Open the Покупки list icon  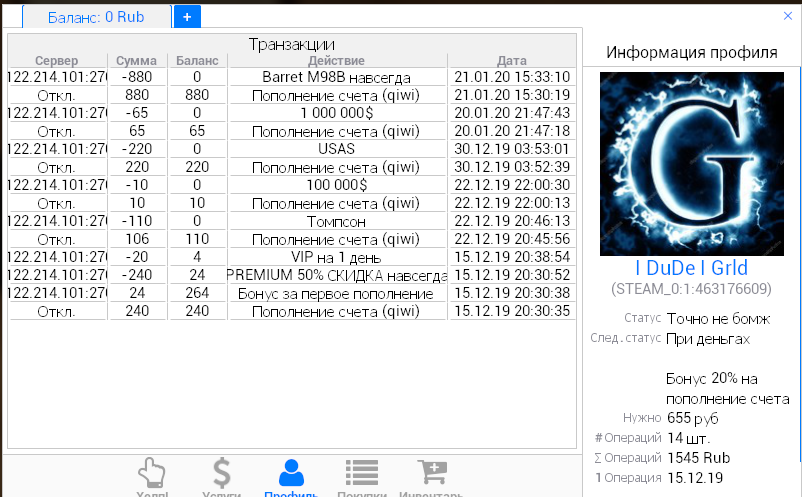click(x=360, y=474)
